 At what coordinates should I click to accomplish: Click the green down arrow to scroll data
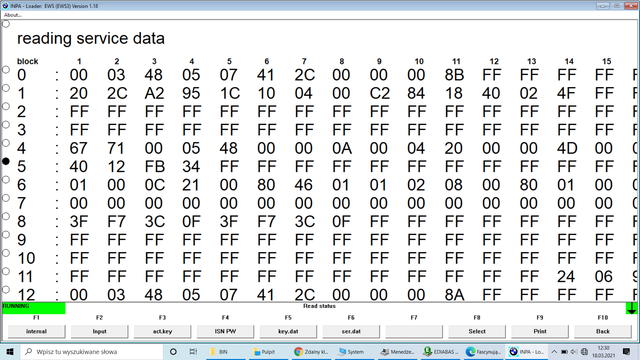click(x=631, y=308)
